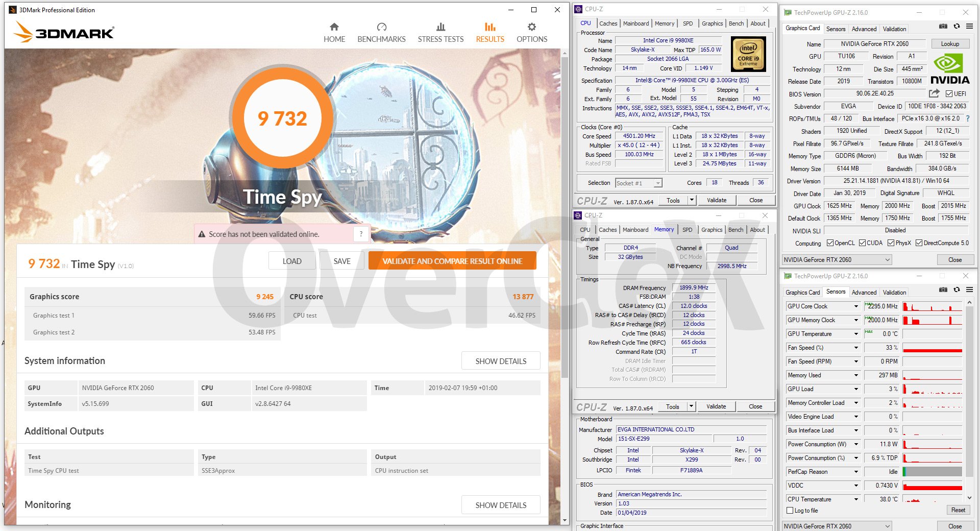
Task: Open Fan Speed (%) sensor dropdown
Action: click(x=856, y=348)
